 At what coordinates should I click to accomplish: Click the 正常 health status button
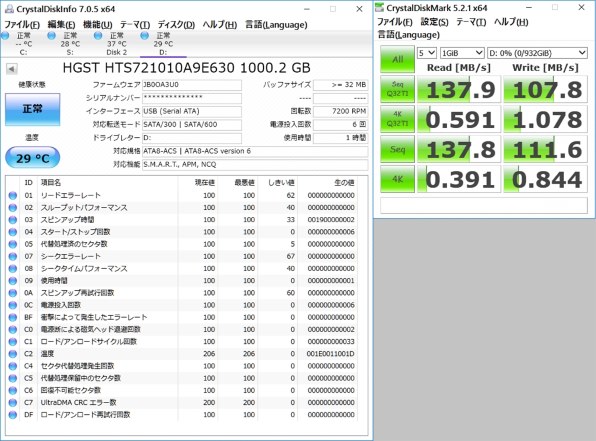click(32, 109)
